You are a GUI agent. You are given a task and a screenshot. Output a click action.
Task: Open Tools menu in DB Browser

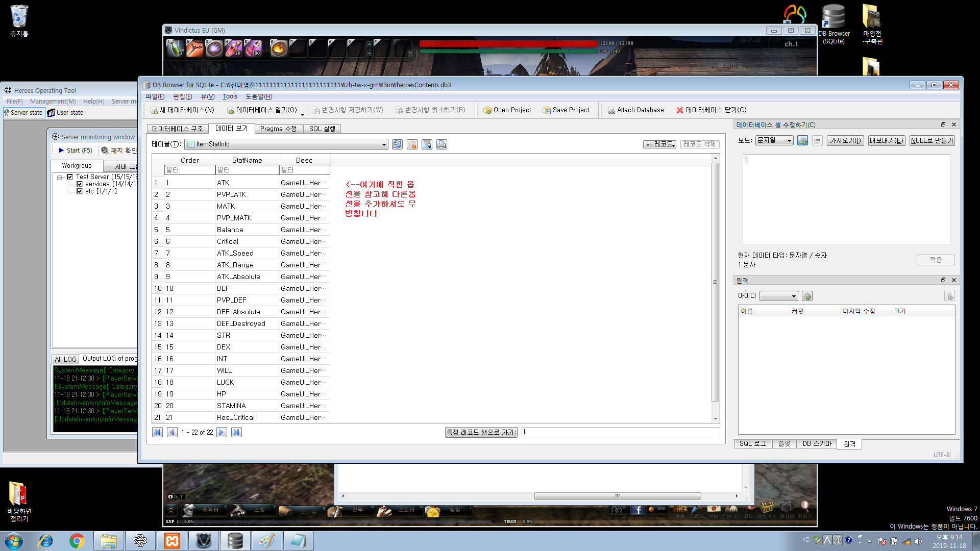point(230,96)
